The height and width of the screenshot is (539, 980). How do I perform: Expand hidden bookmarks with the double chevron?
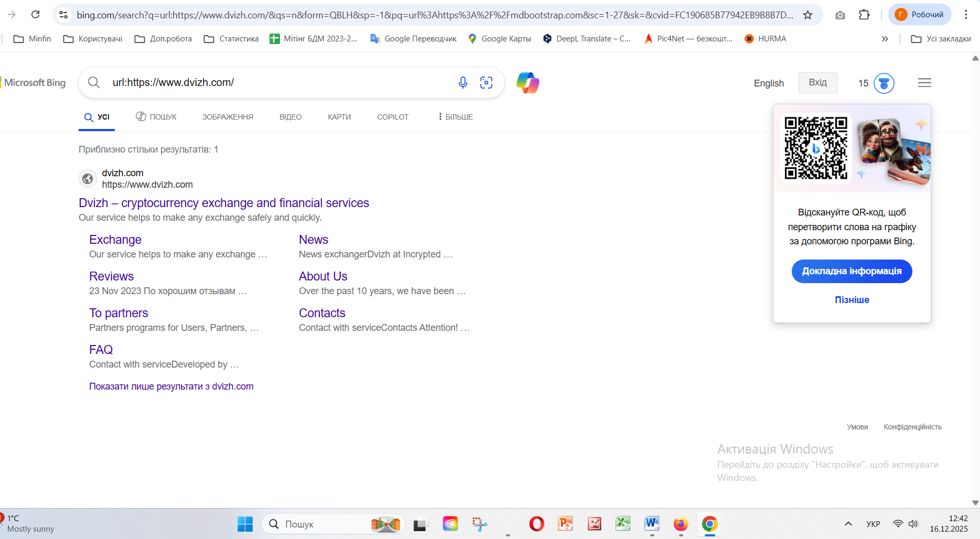pyautogui.click(x=885, y=39)
